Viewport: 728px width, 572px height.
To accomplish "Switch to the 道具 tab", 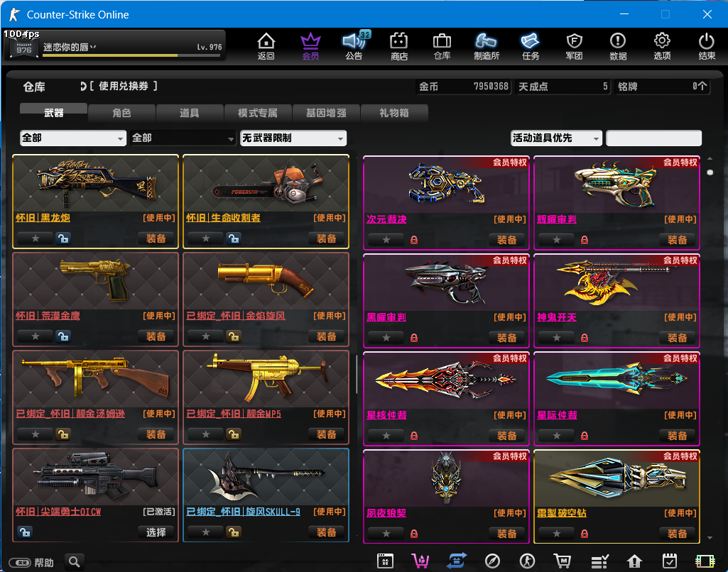I will point(190,113).
